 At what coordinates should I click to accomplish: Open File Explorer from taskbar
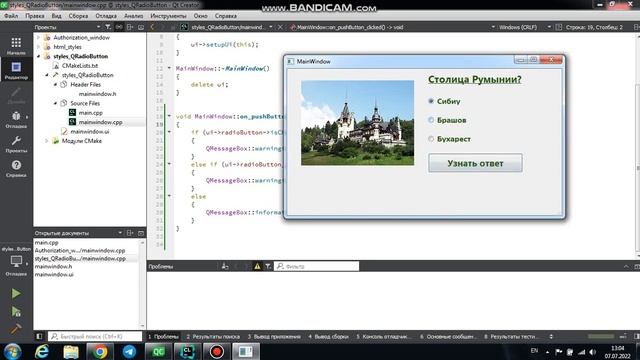point(71,351)
